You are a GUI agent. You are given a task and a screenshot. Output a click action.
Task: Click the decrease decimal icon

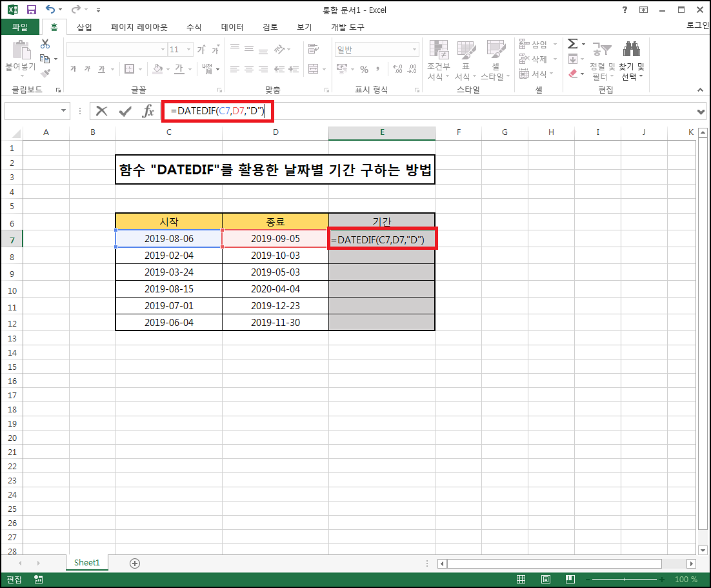click(412, 69)
